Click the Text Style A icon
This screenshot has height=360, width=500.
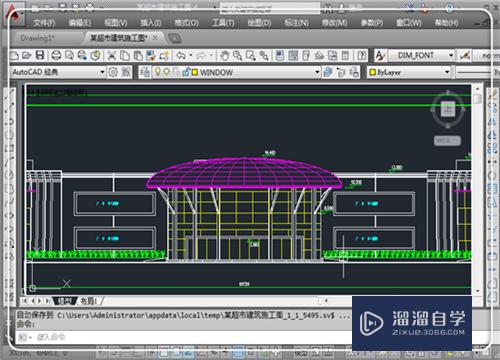point(380,55)
